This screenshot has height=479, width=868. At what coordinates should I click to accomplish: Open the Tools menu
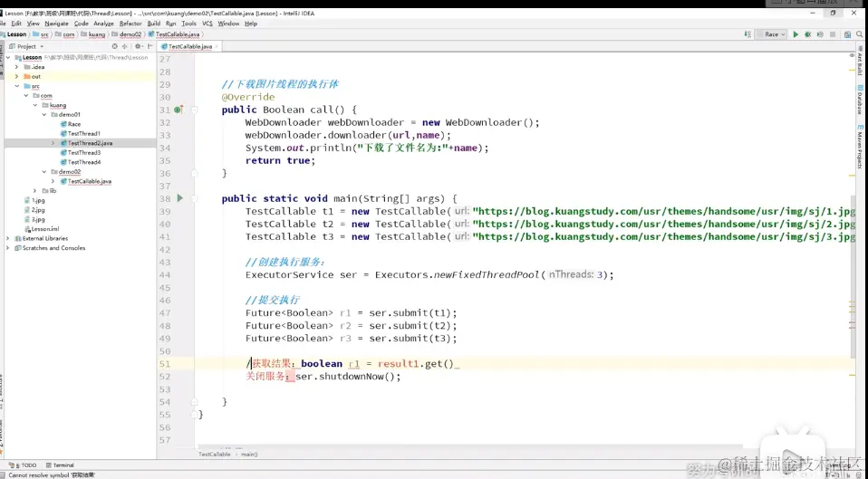(x=188, y=24)
